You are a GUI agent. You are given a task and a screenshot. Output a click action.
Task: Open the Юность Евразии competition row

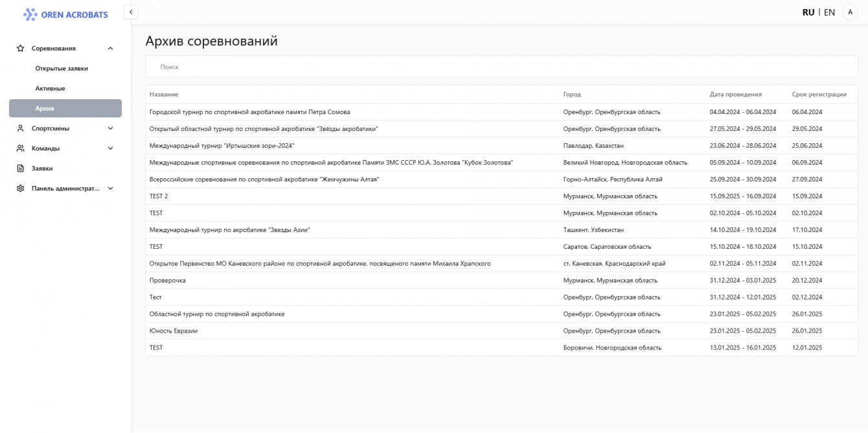pyautogui.click(x=174, y=331)
